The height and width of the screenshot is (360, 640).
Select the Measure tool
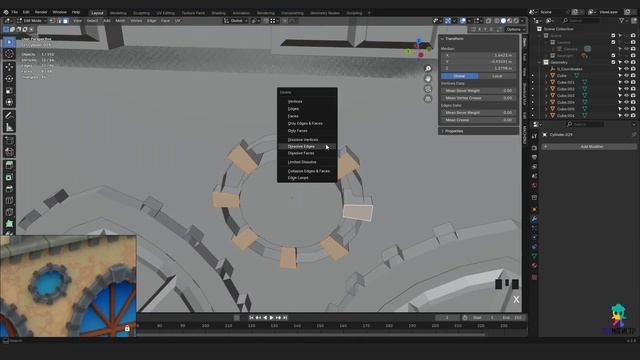[x=9, y=128]
